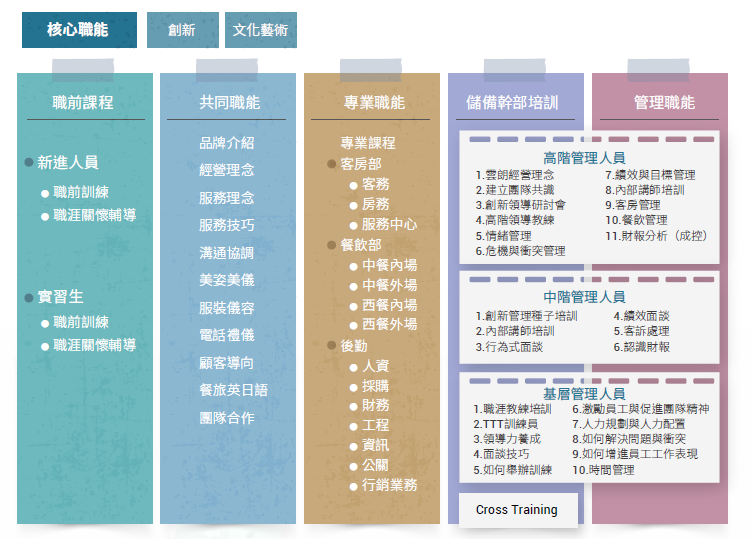
Task: Click 行銷業務 under 後勤
Action: coord(389,485)
